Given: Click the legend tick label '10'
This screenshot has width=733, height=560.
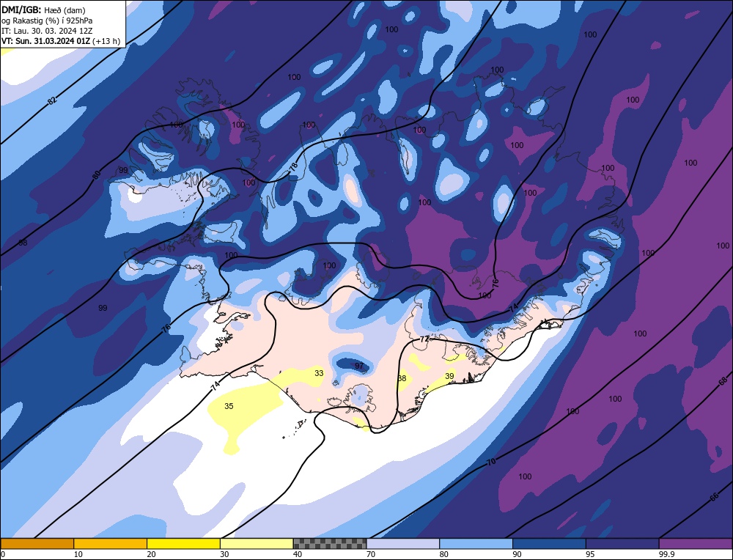Looking at the screenshot, I should 78,554.
